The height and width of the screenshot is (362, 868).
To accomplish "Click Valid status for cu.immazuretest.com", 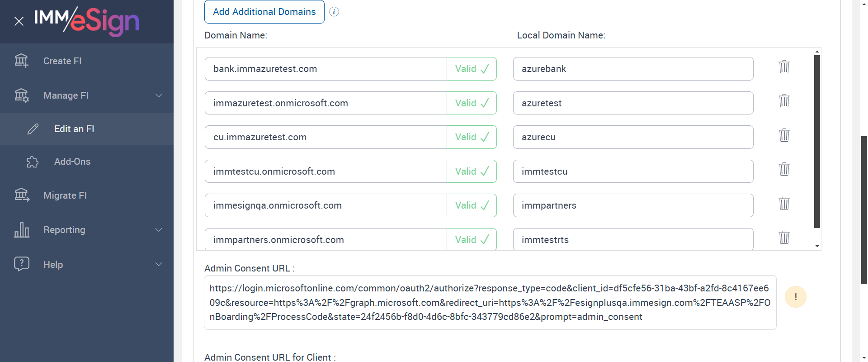I will point(472,137).
